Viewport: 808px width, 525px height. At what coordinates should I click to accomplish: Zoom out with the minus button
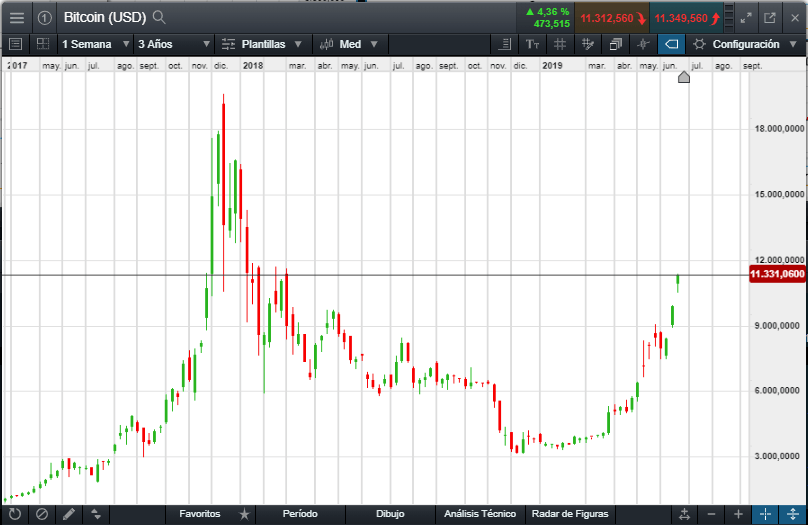[x=712, y=514]
